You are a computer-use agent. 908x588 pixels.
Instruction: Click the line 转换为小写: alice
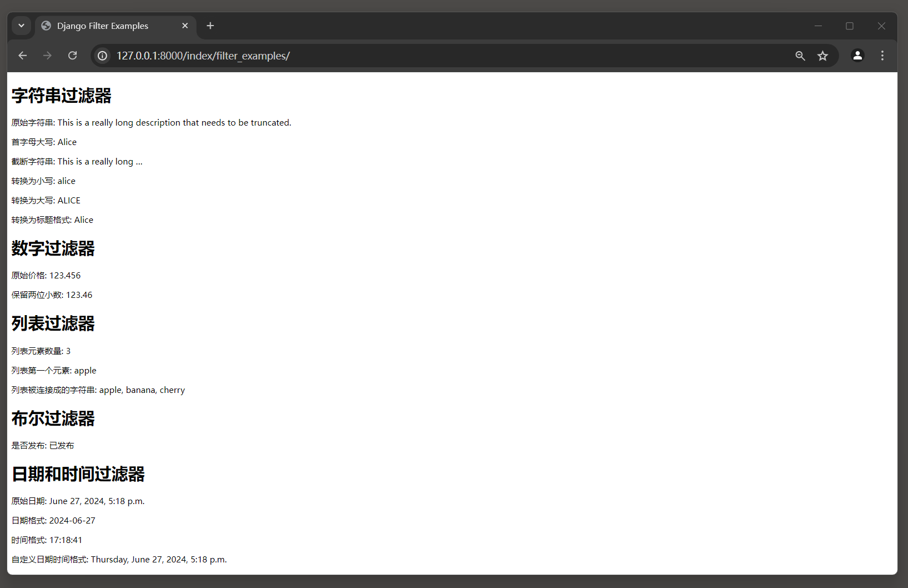43,181
